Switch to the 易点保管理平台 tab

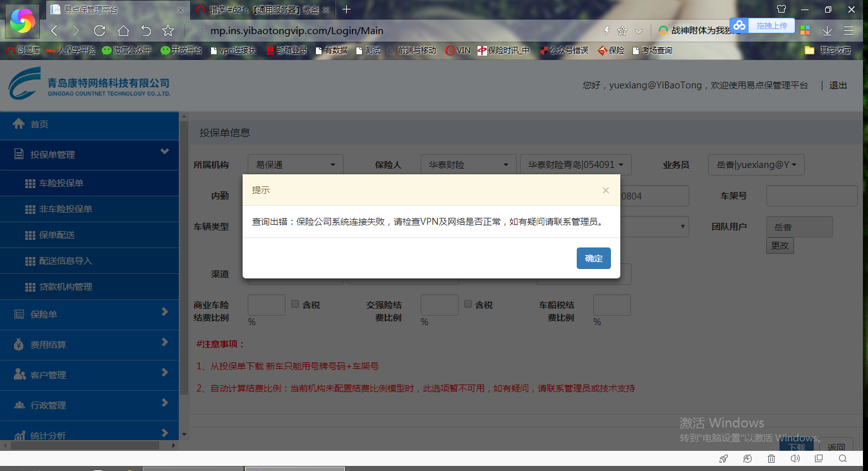click(x=118, y=9)
